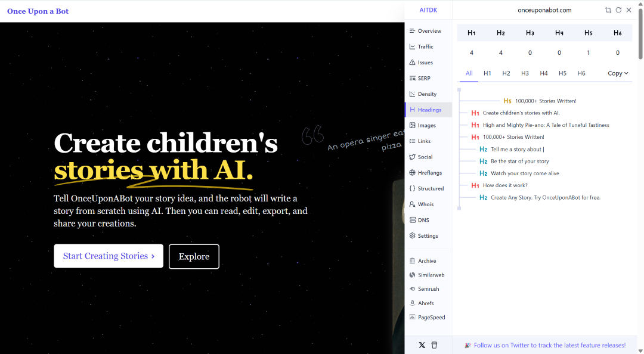
Task: Switch to the All headings tab
Action: 469,73
